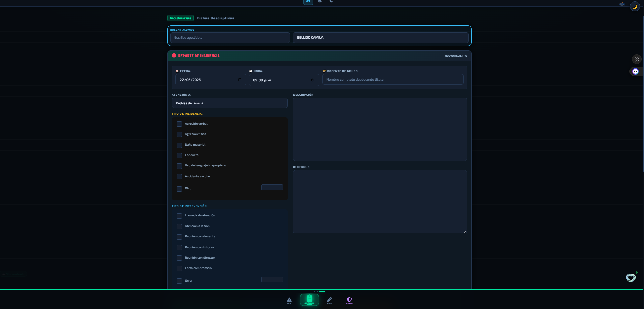This screenshot has height=309, width=644.
Task: Click the Descripción text area
Action: (x=380, y=129)
